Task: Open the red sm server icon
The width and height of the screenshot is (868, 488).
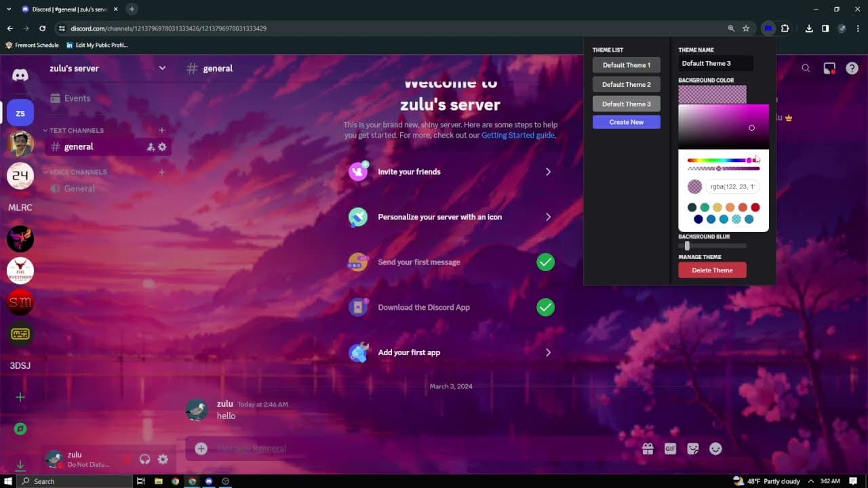Action: tap(20, 302)
